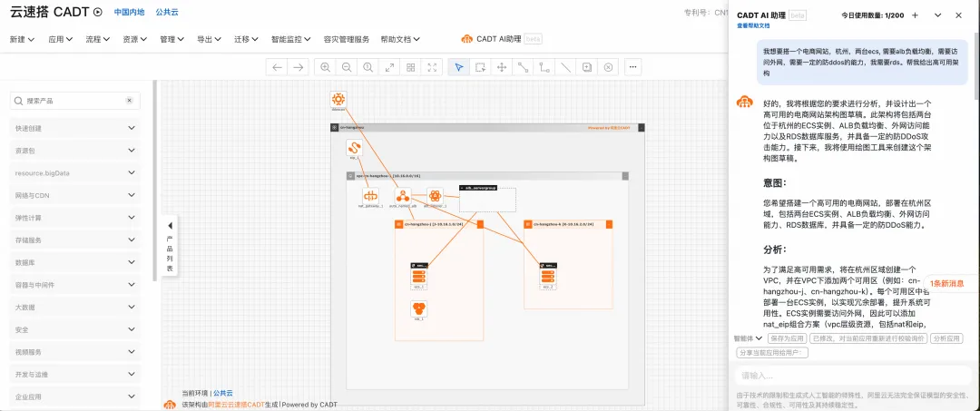Collapse the VPC container via corner button

pos(625,176)
